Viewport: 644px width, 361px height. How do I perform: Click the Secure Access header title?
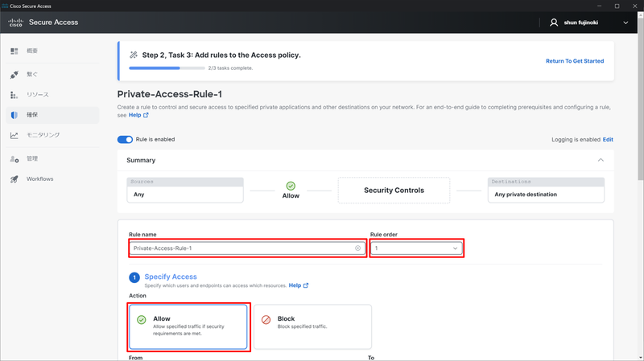[x=53, y=23]
